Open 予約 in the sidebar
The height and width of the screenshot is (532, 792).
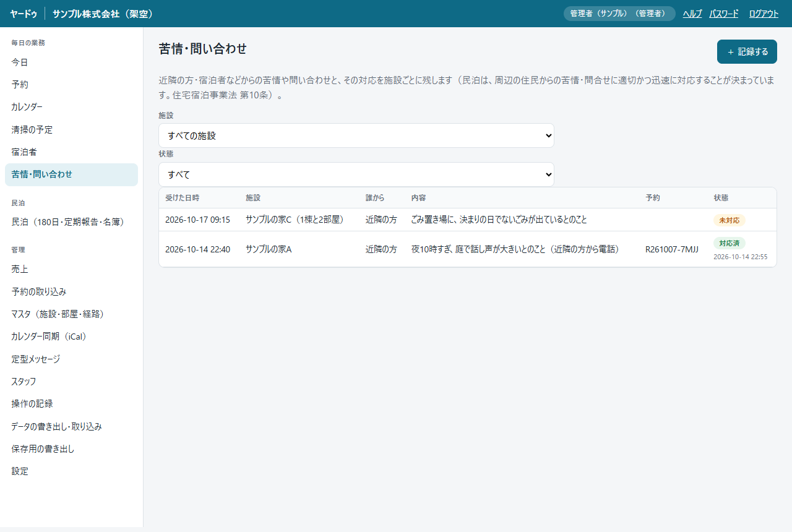[71, 85]
